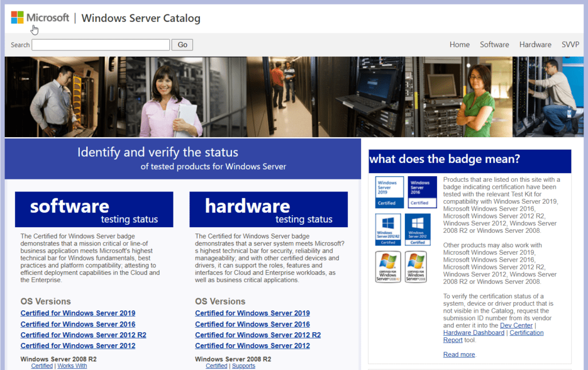Image resolution: width=588 pixels, height=370 pixels.
Task: Open software Certified for Windows Server 2019
Action: point(78,313)
